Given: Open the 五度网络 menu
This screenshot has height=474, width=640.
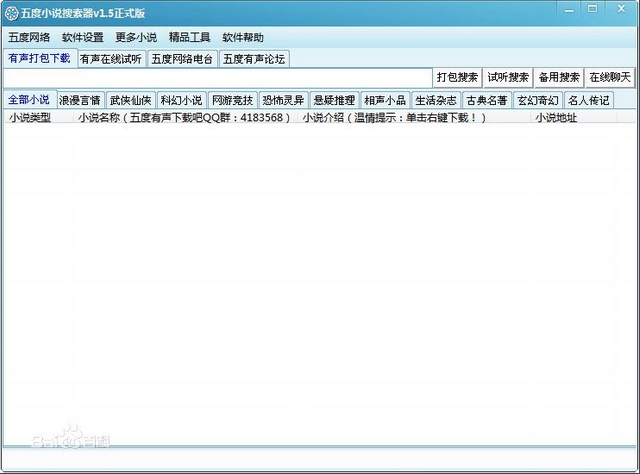Looking at the screenshot, I should point(29,38).
